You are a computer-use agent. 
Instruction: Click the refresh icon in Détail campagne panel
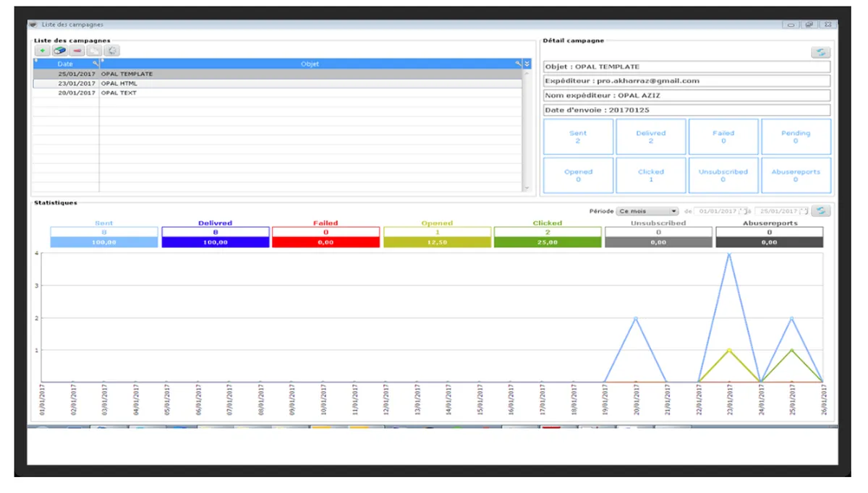tap(820, 52)
